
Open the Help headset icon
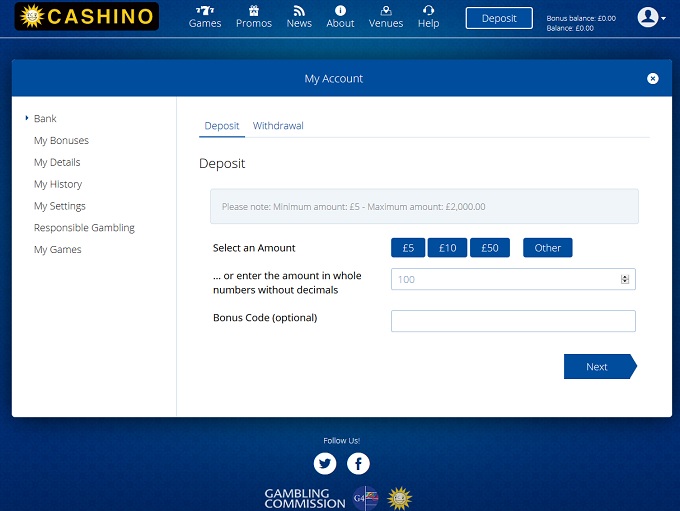point(428,11)
